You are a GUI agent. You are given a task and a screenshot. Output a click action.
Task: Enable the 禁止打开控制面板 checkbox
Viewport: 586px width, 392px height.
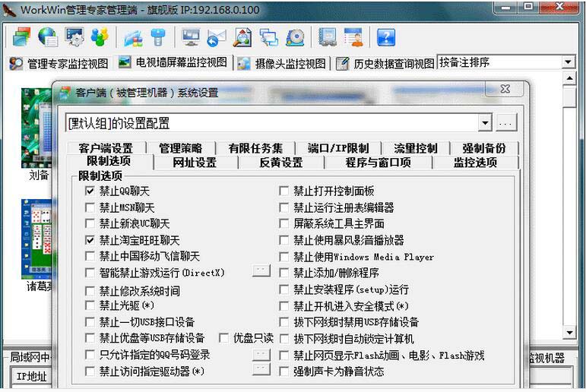[x=284, y=191]
